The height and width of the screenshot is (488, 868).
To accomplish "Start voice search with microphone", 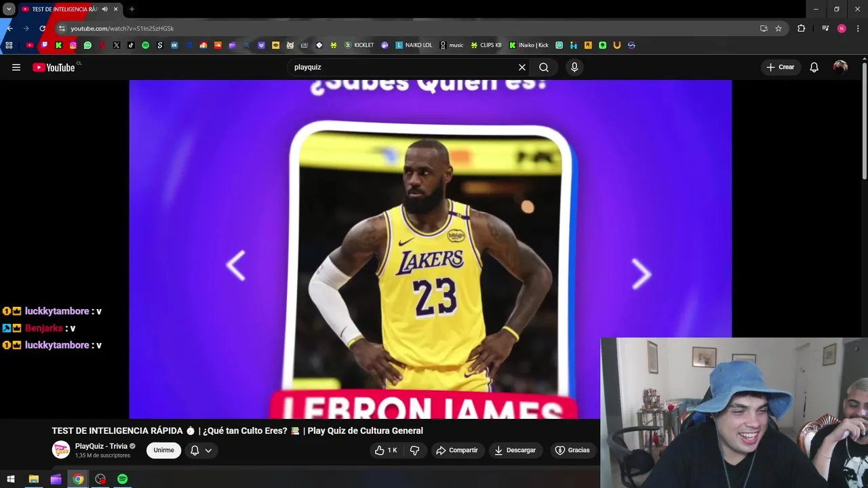I will (x=574, y=67).
